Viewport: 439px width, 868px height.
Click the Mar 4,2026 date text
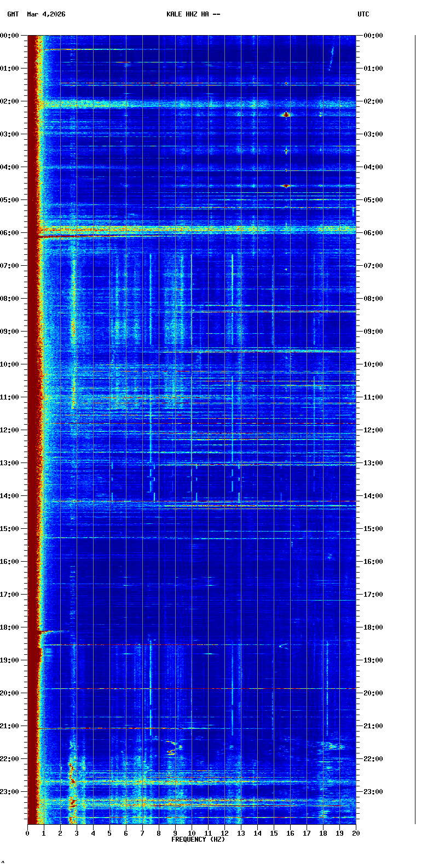point(46,14)
